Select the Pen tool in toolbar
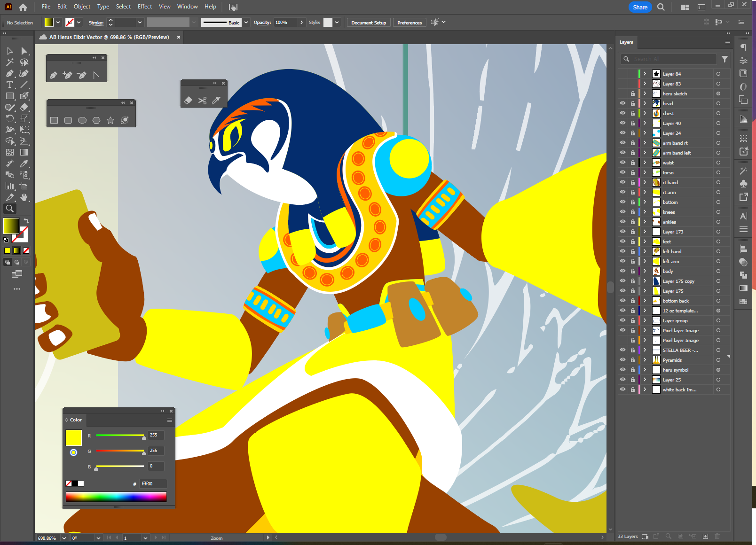 point(10,73)
